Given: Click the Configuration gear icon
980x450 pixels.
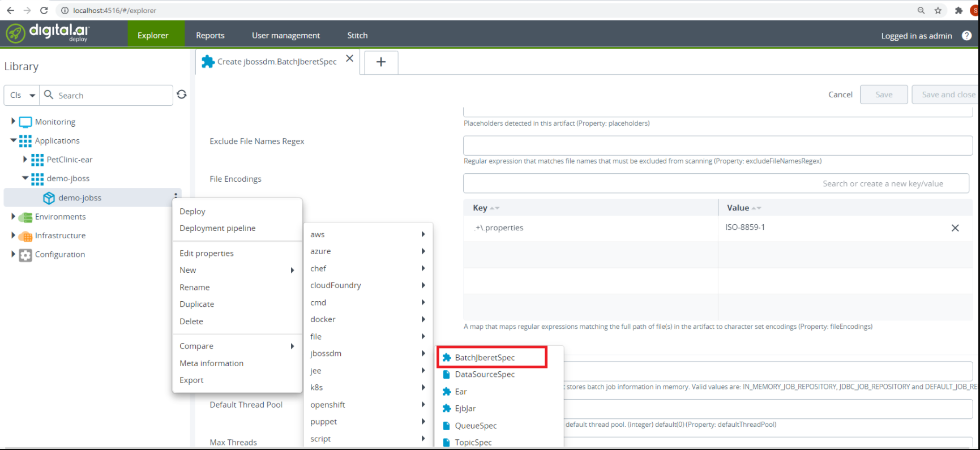Looking at the screenshot, I should 25,255.
